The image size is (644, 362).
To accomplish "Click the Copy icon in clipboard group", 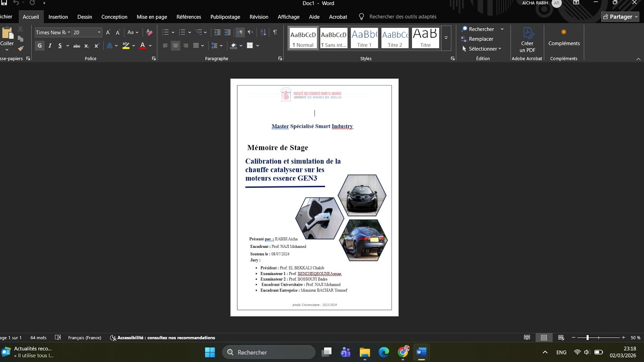I will point(21,39).
